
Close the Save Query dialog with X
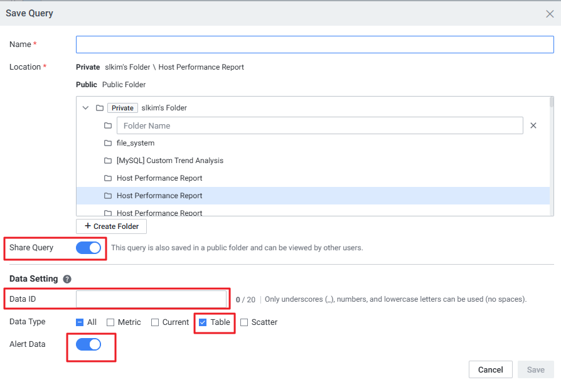pos(550,13)
